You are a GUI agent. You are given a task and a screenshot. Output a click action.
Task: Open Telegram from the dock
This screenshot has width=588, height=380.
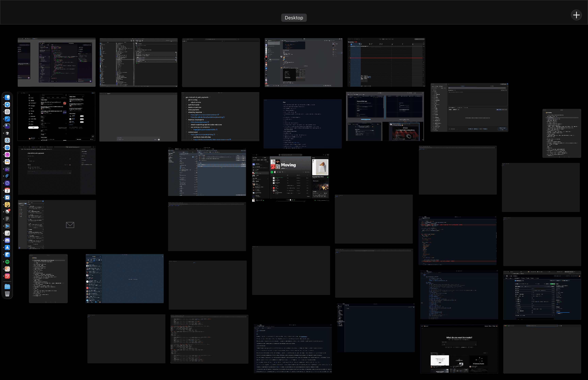point(7,105)
